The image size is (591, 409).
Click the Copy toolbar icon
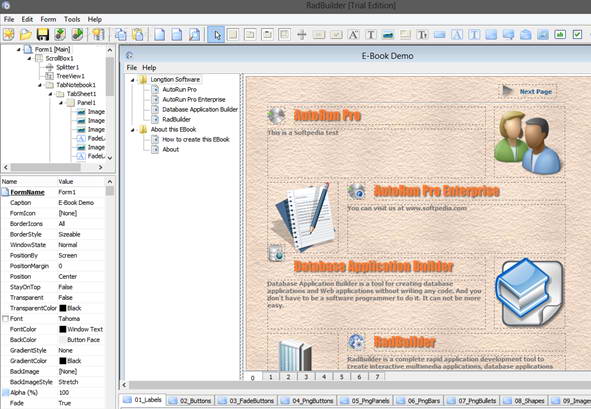[121, 35]
